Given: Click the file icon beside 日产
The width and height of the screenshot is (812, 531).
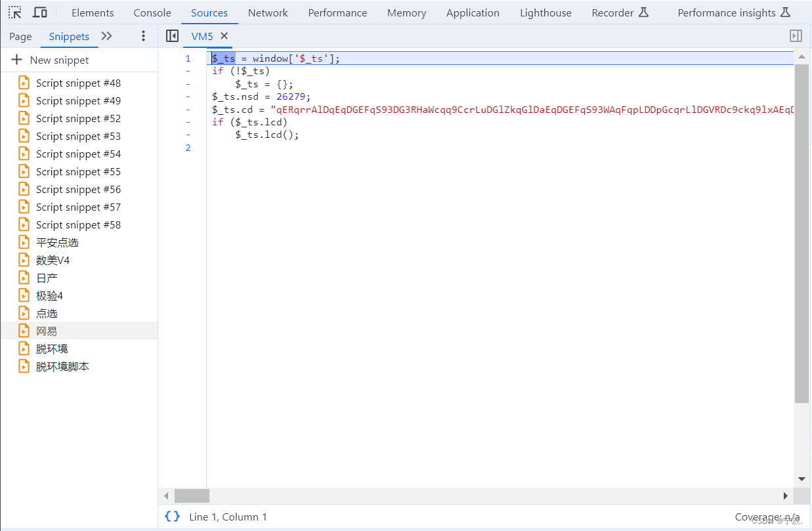Looking at the screenshot, I should click(24, 278).
